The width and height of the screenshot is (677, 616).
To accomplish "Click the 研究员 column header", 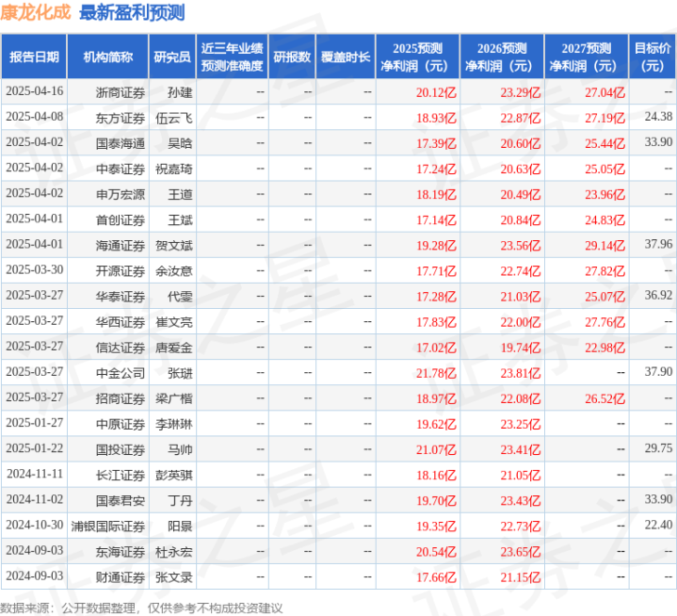I will pyautogui.click(x=171, y=57).
